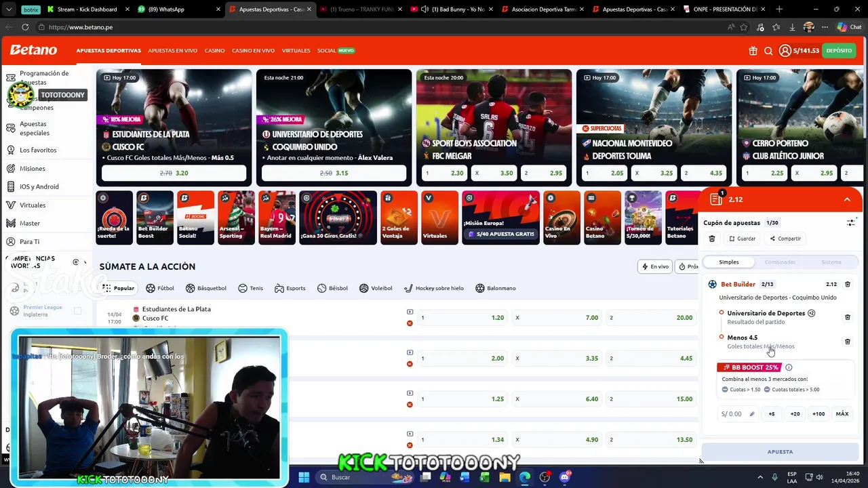Open 2 Goles de Ventaja tile

coord(399,217)
